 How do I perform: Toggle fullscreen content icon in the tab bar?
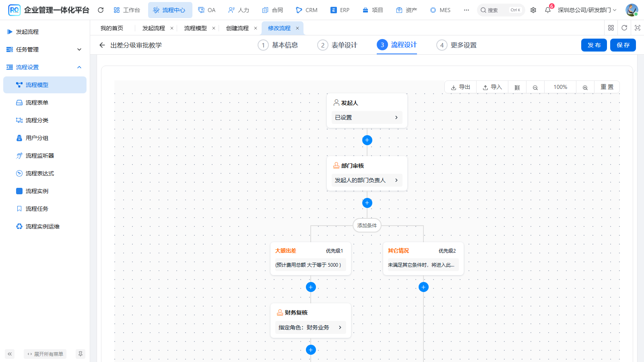click(638, 28)
